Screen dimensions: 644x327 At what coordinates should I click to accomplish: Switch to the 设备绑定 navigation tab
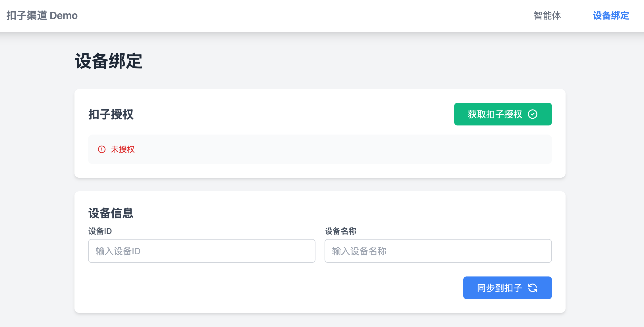point(611,16)
